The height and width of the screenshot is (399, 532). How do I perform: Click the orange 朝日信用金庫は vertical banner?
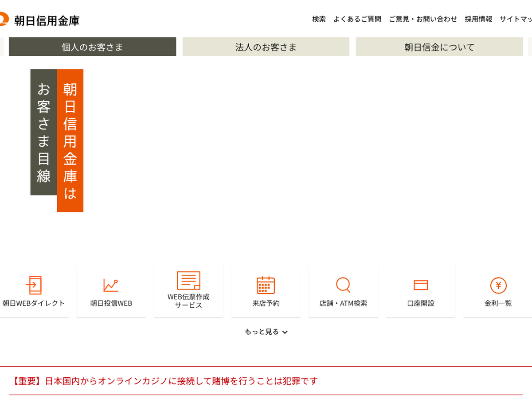pos(70,140)
